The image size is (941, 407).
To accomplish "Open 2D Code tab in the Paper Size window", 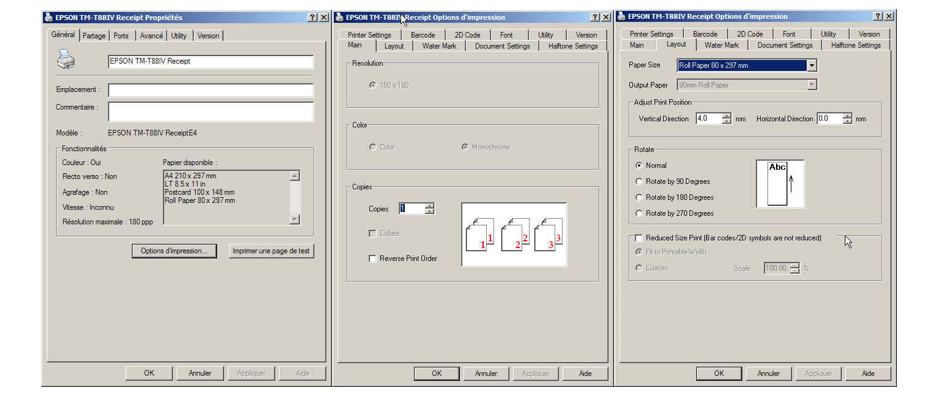I will 750,34.
